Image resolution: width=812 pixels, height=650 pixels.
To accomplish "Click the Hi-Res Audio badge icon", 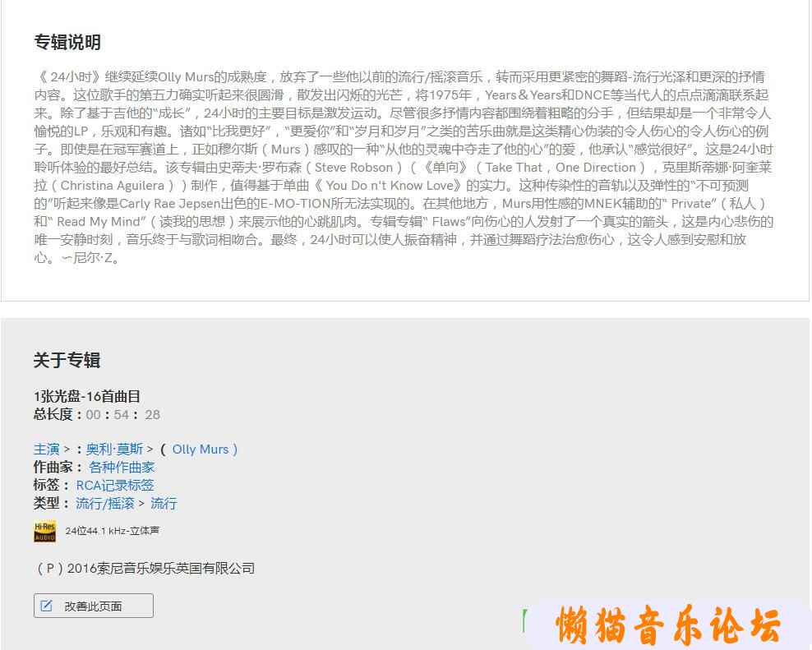I will click(x=45, y=532).
